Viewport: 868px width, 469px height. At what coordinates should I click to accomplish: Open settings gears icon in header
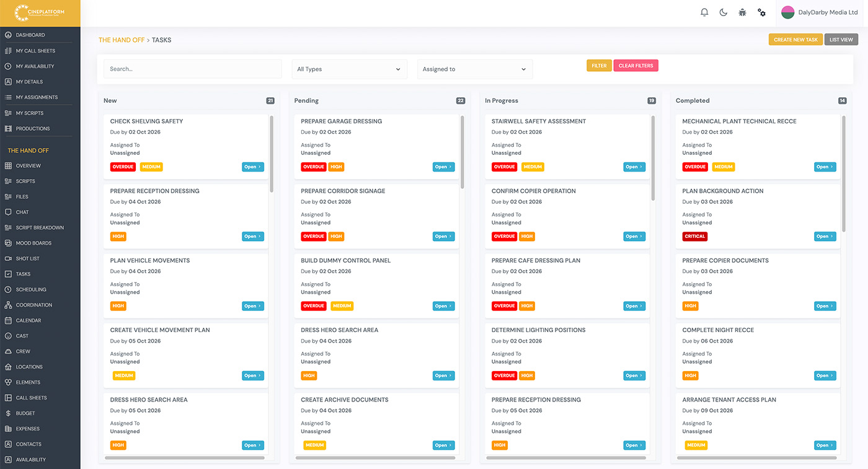[762, 12]
